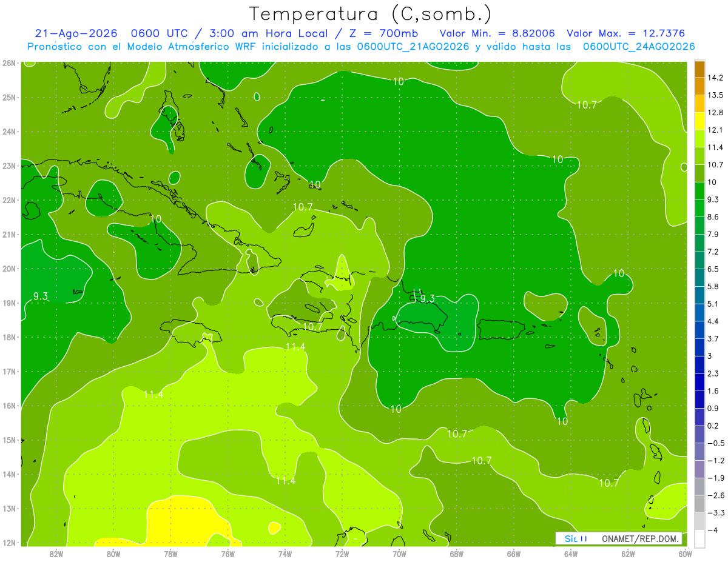Pick the gold swatch between 12.8 and 13.5
Viewport: 728px width, 562px height.
click(699, 104)
